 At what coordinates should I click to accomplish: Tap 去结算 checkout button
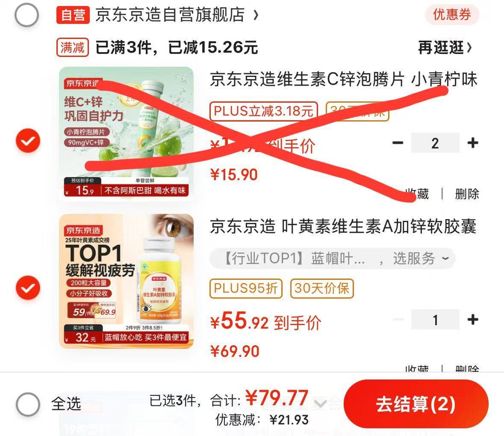click(416, 404)
